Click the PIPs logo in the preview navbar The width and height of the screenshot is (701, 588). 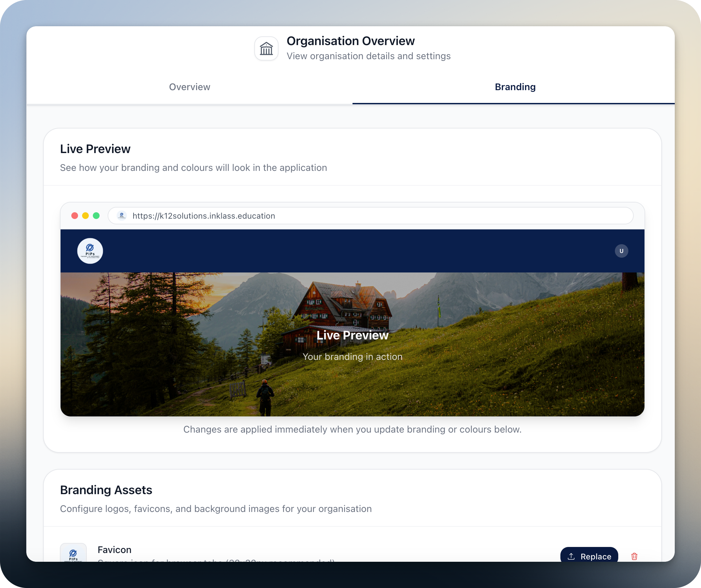coord(90,251)
